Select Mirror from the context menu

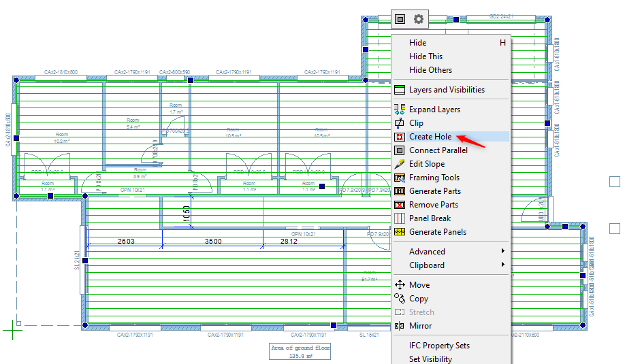click(420, 326)
